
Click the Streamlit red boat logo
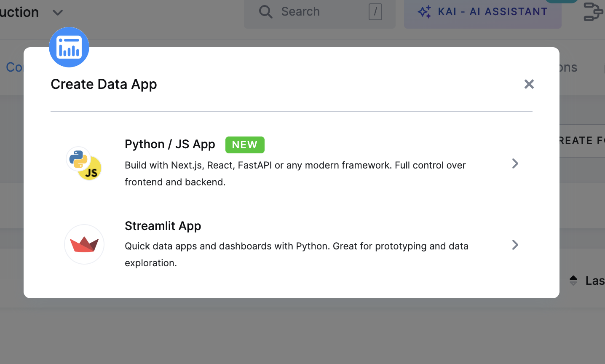click(x=84, y=244)
